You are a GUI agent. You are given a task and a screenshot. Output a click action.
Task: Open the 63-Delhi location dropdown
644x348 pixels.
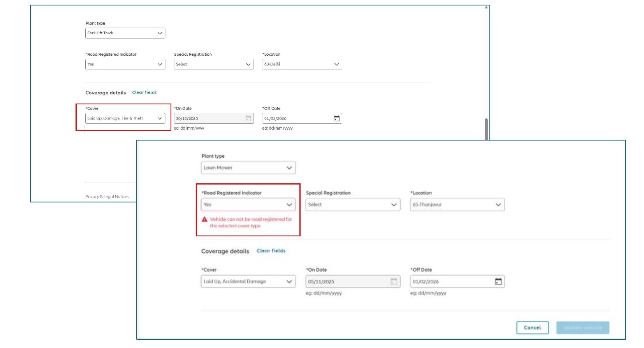click(x=302, y=64)
